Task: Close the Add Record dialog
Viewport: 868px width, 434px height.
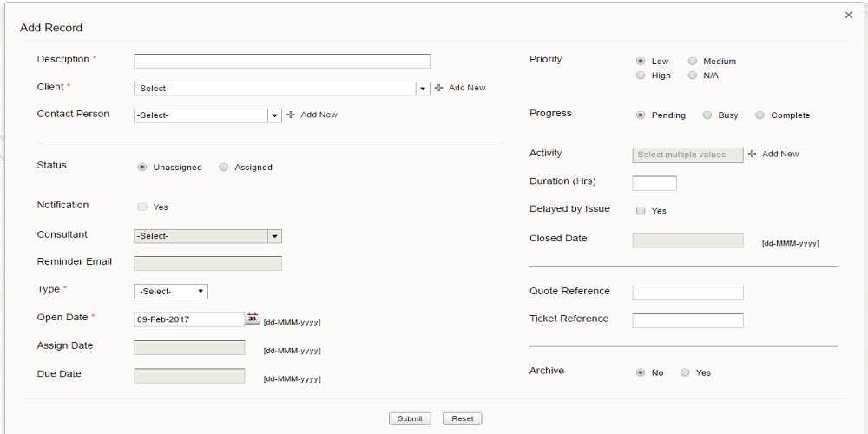Action: tap(848, 15)
